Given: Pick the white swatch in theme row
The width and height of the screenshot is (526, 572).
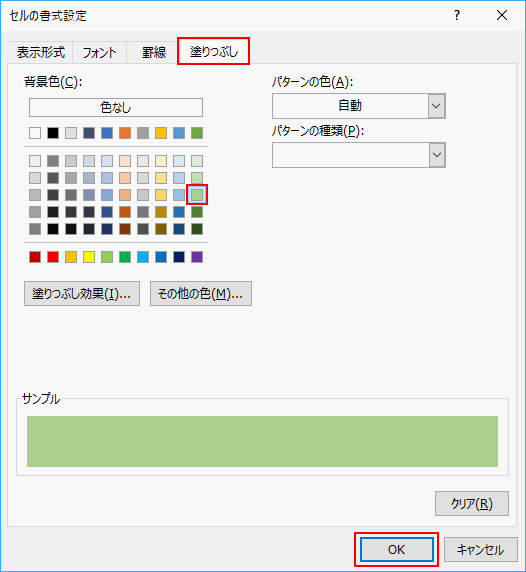Looking at the screenshot, I should click(x=35, y=133).
